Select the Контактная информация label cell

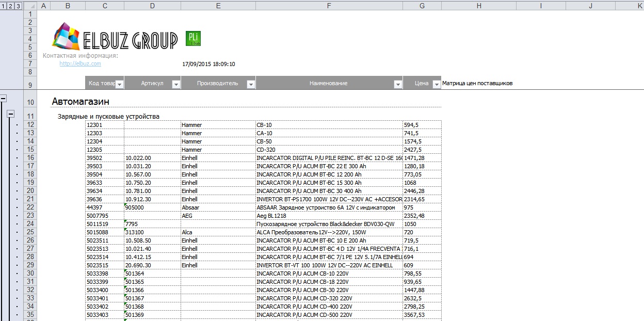click(x=80, y=55)
